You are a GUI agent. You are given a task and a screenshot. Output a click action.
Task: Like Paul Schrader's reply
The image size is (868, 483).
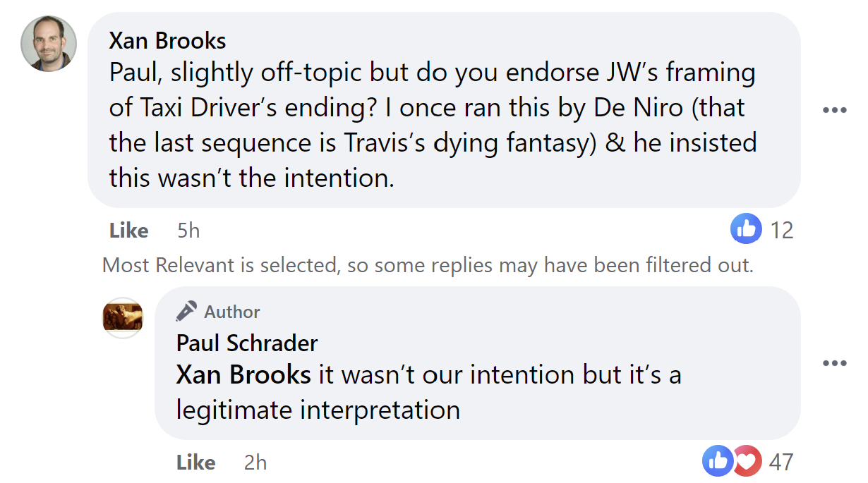[195, 463]
